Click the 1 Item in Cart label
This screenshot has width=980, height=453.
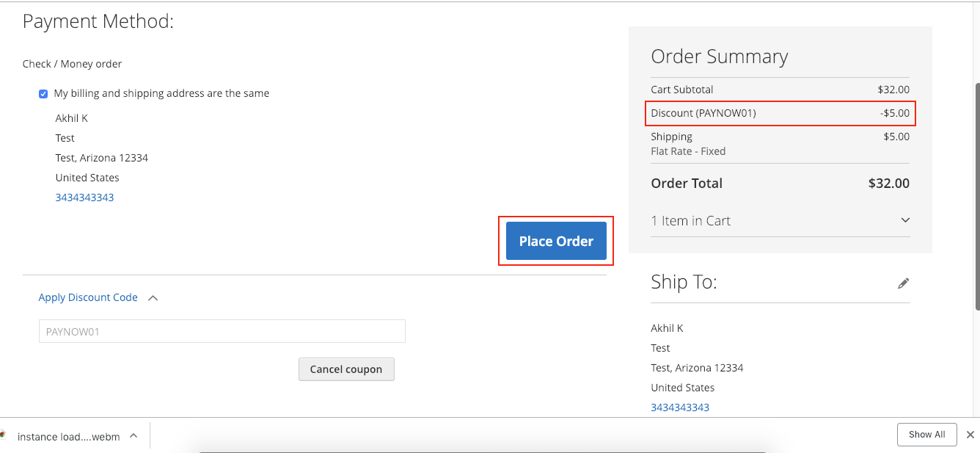(x=690, y=221)
